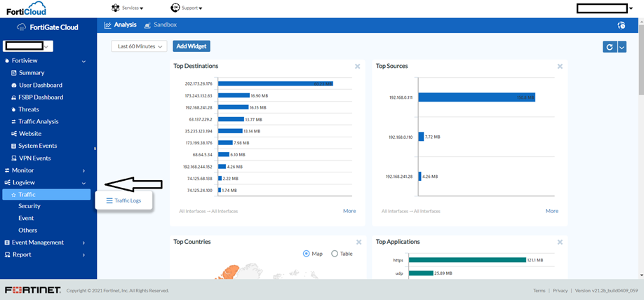Click the User Dashboard icon
The width and height of the screenshot is (644, 300).
(13, 85)
